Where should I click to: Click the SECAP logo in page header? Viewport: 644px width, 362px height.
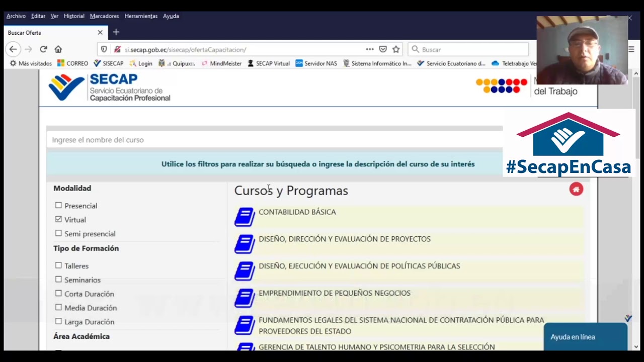coord(110,87)
